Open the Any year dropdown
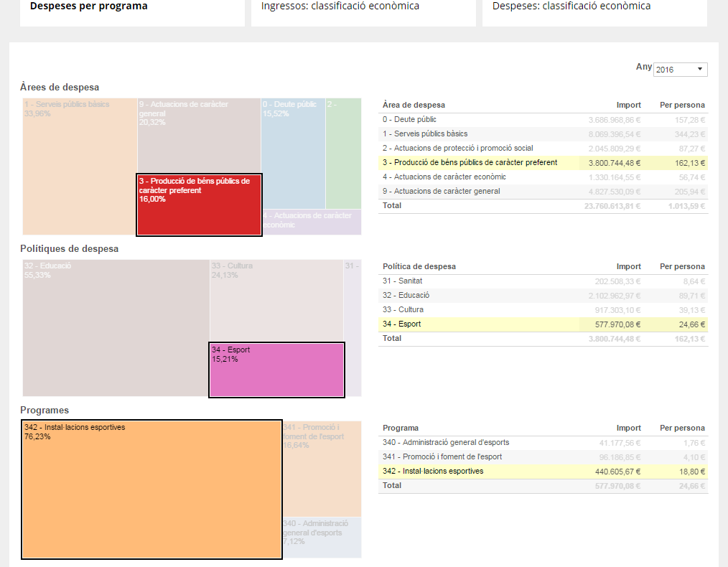 point(680,70)
